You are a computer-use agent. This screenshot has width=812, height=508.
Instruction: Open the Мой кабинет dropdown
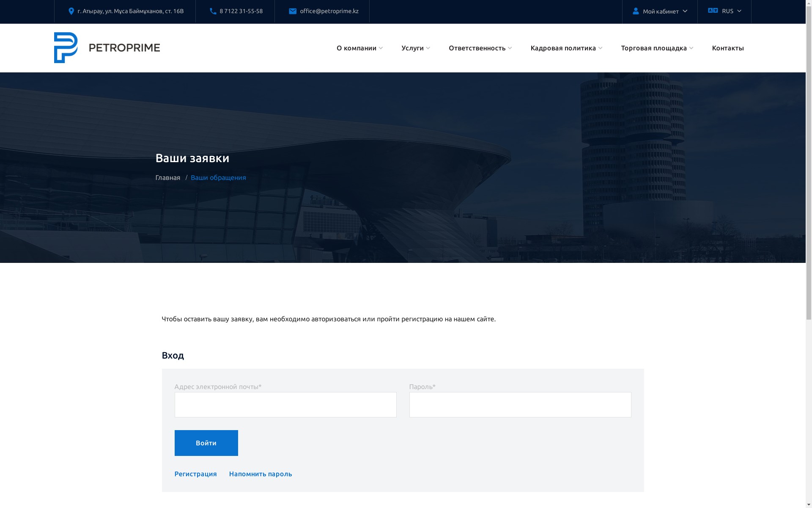661,11
